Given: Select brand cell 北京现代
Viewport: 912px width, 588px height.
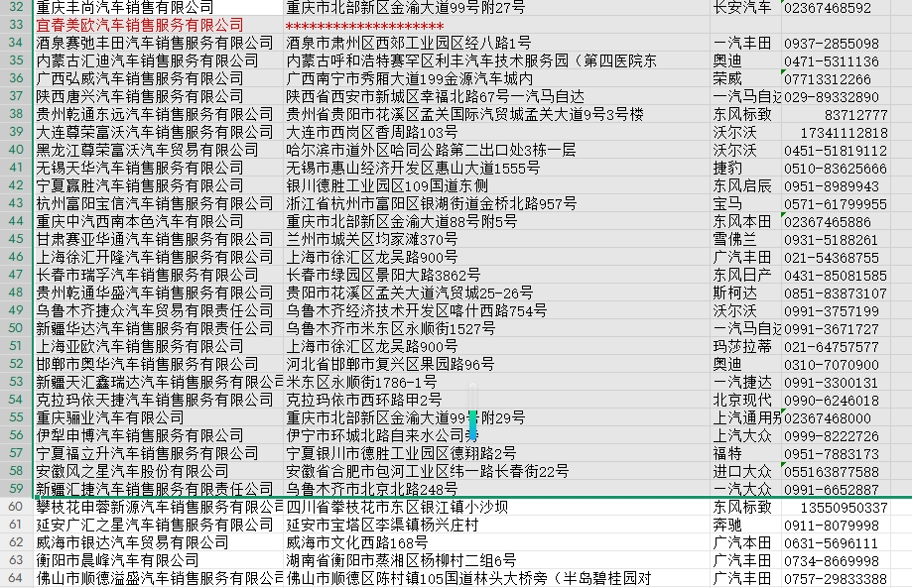Looking at the screenshot, I should coord(745,401).
